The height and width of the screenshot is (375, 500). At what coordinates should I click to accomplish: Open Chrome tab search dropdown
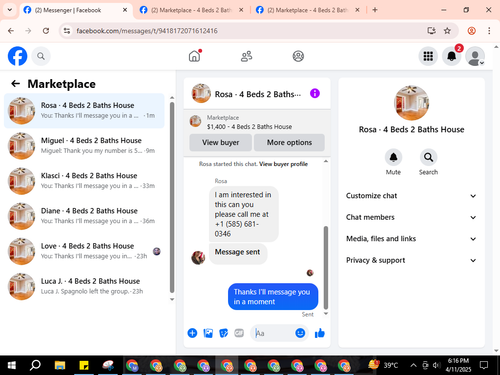click(x=10, y=10)
